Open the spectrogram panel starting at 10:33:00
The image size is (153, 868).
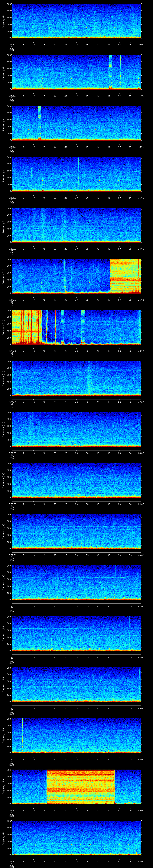click(77, 225)
